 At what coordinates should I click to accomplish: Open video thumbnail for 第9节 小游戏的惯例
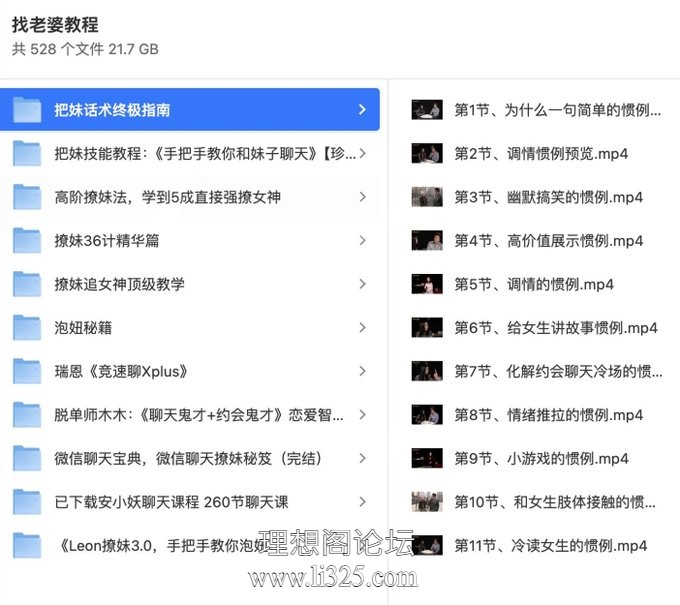click(427, 458)
